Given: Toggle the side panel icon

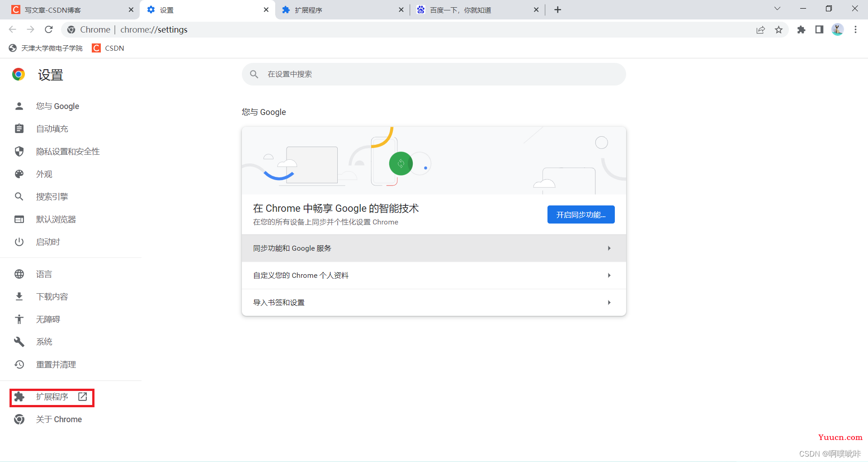Looking at the screenshot, I should point(819,30).
